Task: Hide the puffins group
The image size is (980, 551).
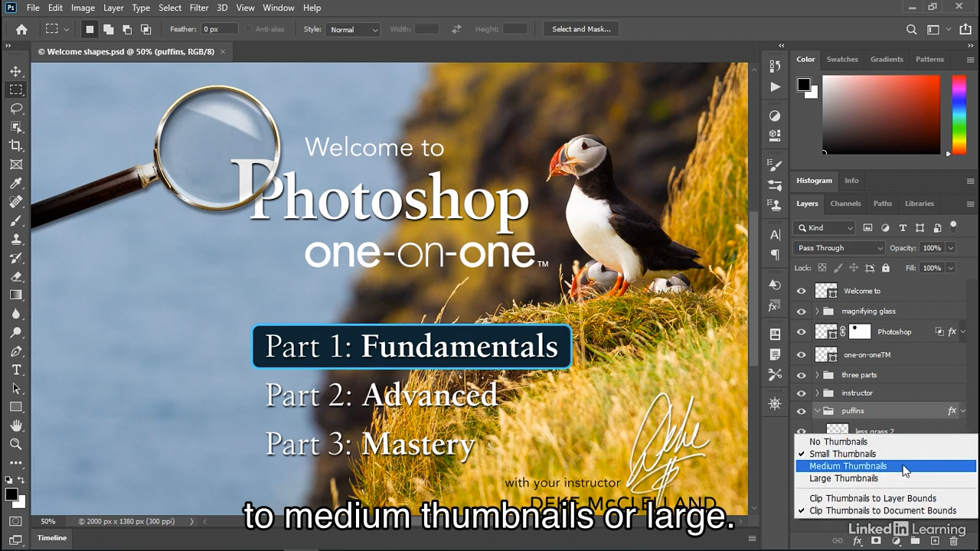Action: coord(801,411)
